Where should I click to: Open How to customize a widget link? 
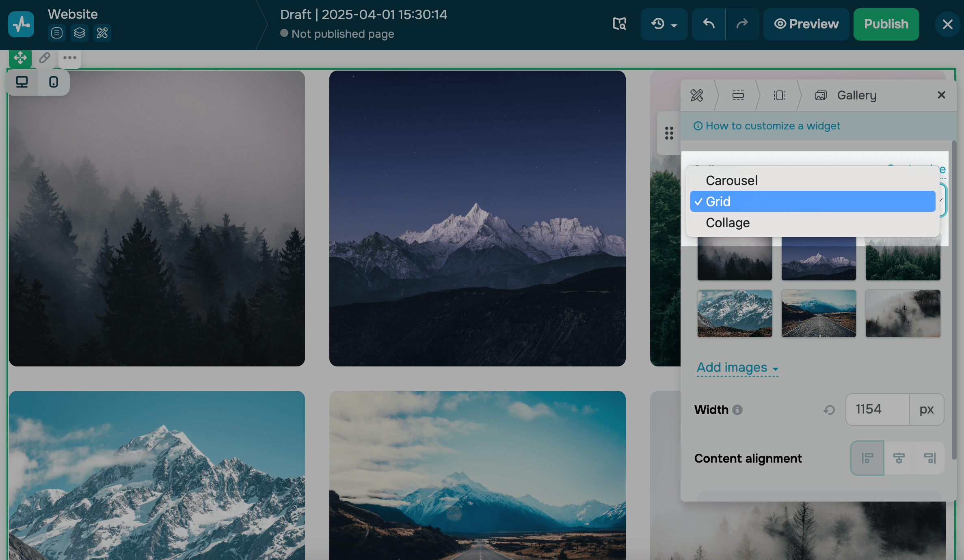click(x=772, y=126)
